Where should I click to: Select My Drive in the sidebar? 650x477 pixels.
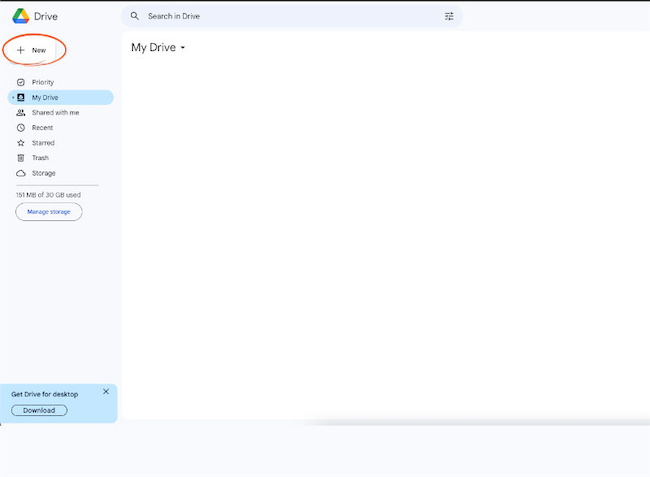tap(61, 97)
